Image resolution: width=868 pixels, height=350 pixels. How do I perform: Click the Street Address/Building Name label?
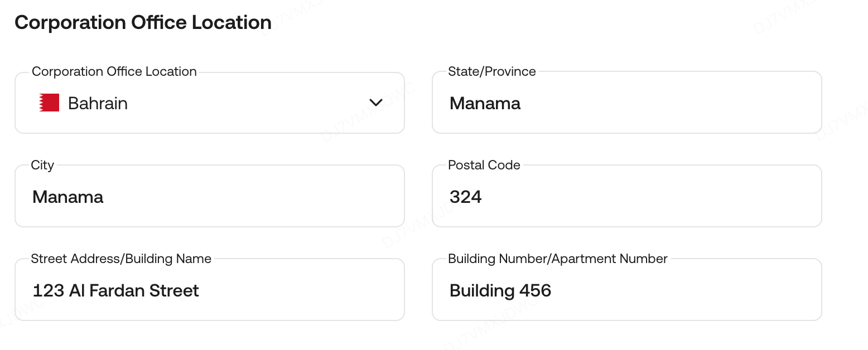pos(121,259)
